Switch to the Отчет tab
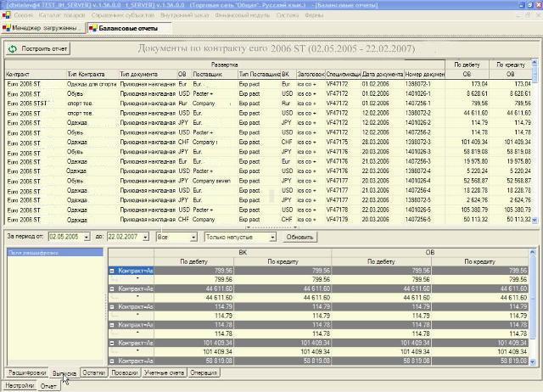 tap(48, 386)
